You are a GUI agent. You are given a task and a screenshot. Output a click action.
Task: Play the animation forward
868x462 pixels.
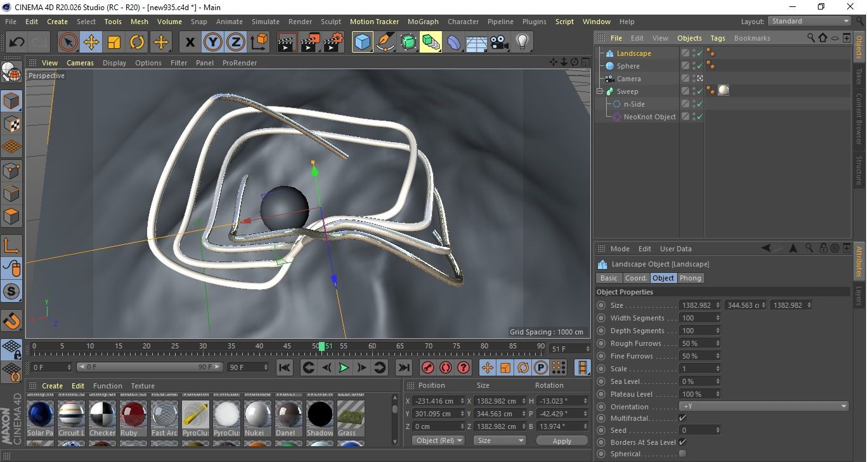(343, 367)
